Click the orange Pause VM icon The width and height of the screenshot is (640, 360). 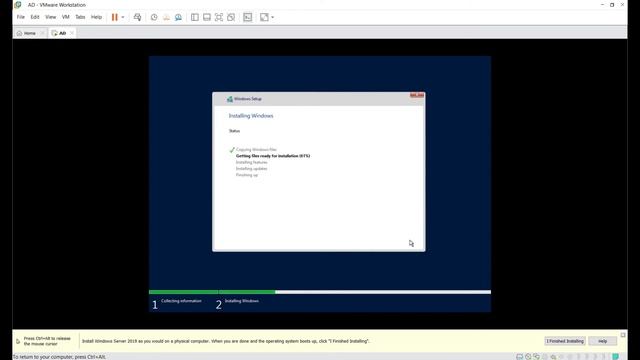(115, 17)
